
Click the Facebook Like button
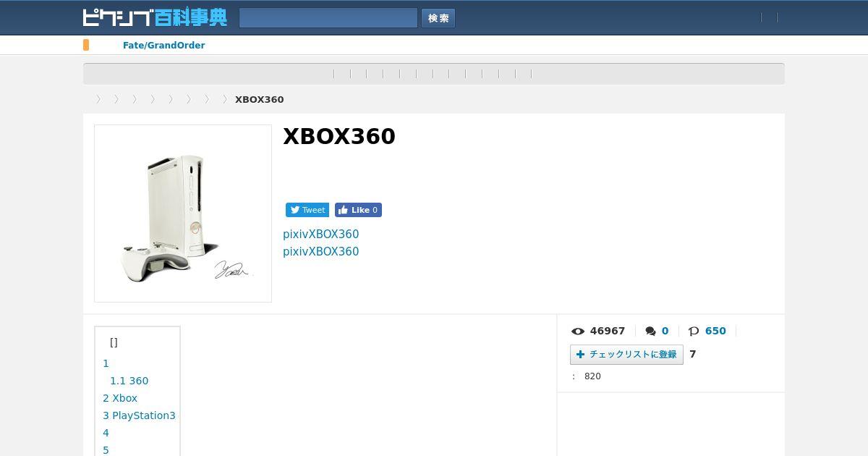tap(358, 210)
